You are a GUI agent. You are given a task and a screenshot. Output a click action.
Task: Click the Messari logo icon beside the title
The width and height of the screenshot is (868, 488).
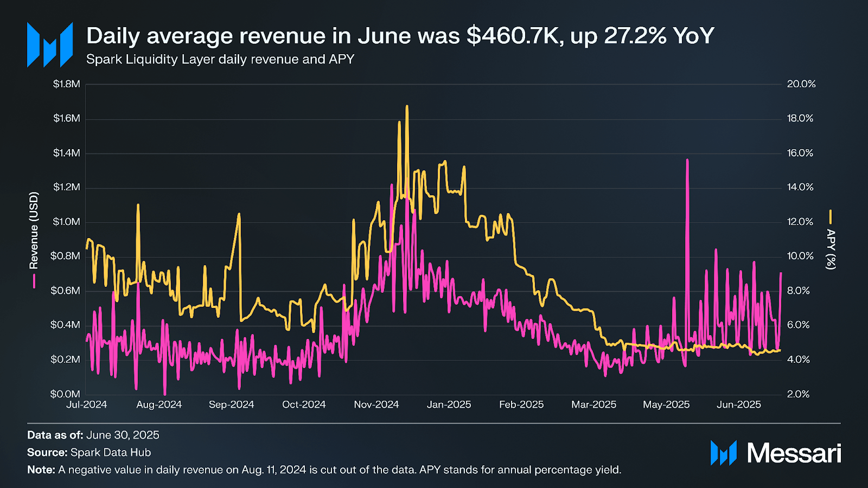point(50,44)
